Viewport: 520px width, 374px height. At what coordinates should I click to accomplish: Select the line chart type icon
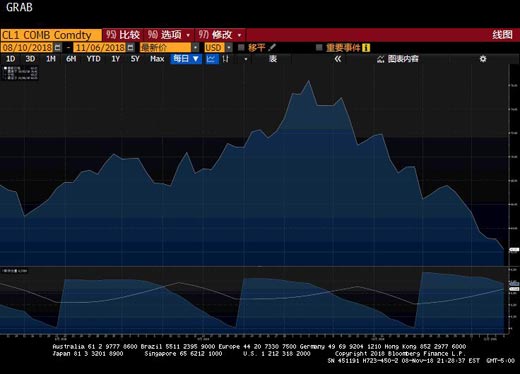211,59
